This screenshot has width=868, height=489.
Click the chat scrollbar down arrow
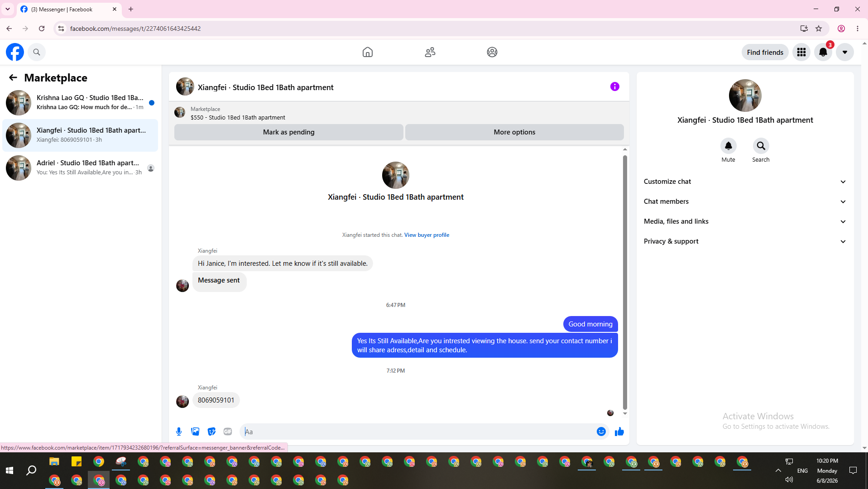[625, 413]
